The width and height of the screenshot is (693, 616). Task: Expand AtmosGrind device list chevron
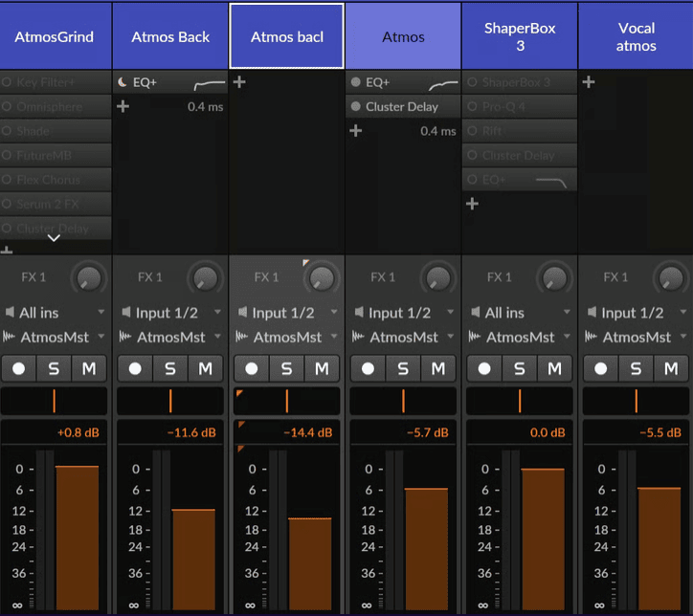pos(54,238)
